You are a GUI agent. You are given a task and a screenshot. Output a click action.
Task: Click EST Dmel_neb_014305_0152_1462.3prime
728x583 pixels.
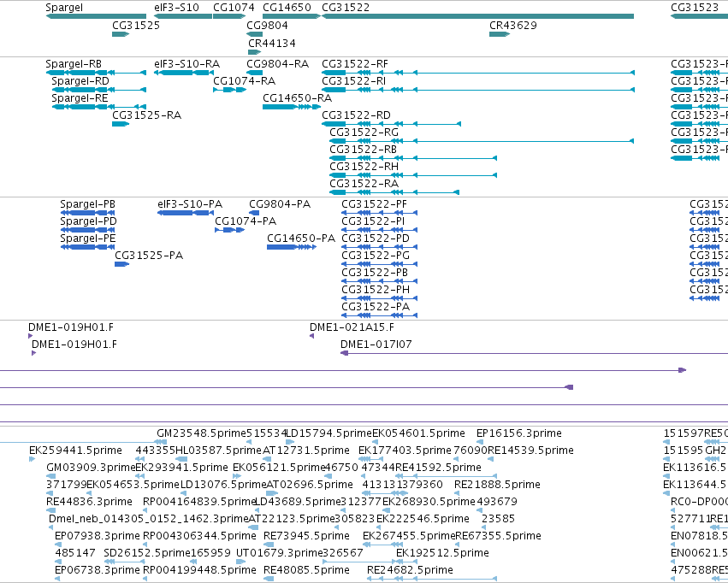149,519
